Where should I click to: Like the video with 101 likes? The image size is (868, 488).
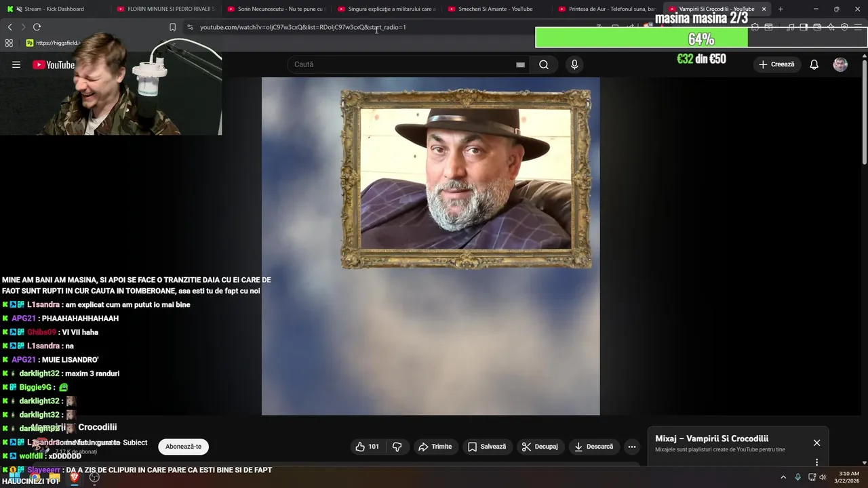[x=367, y=447]
